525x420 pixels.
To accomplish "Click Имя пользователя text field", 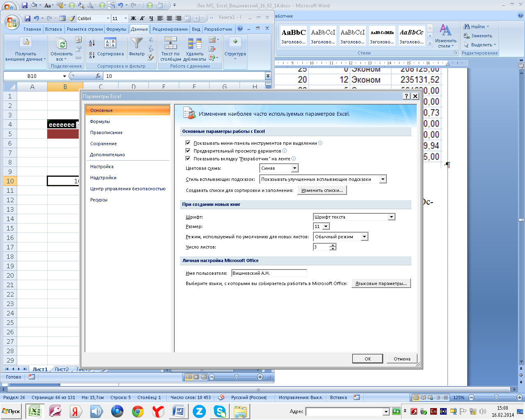I will click(269, 273).
